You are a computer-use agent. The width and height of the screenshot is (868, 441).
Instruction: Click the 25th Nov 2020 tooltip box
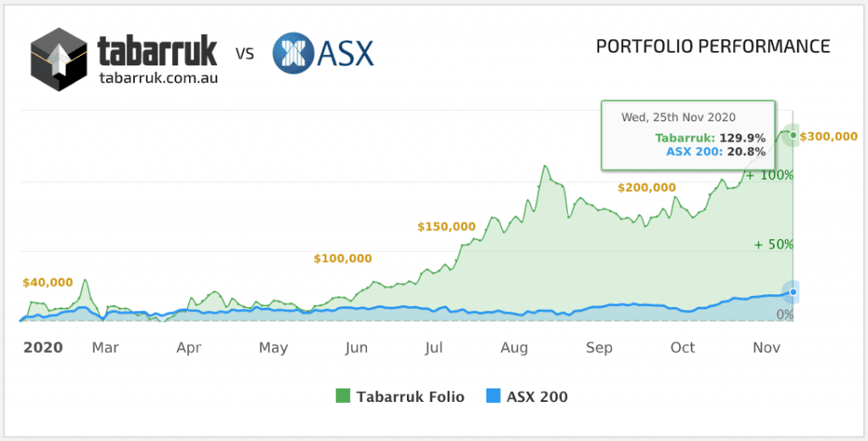pos(687,134)
